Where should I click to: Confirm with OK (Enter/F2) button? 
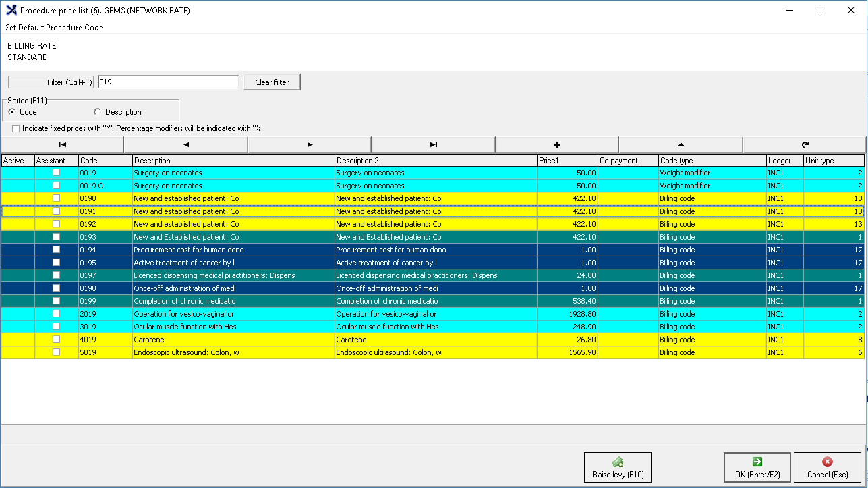(757, 467)
